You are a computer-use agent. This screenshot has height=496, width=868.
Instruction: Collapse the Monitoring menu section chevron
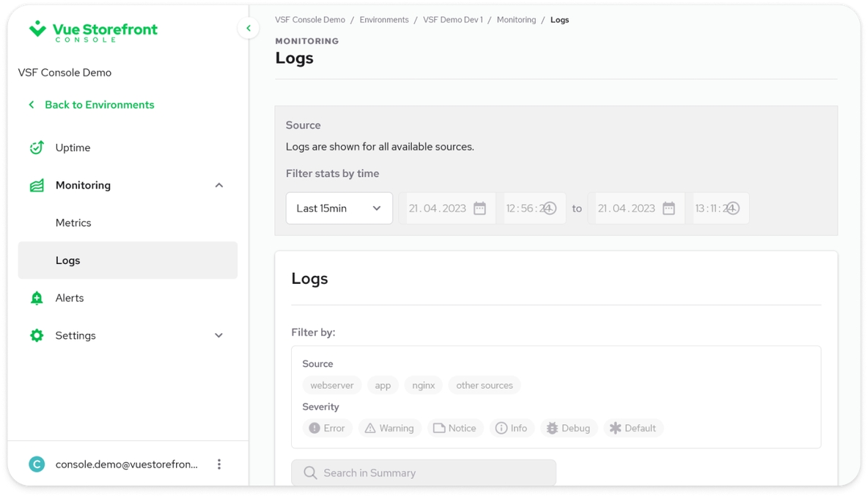(x=219, y=185)
